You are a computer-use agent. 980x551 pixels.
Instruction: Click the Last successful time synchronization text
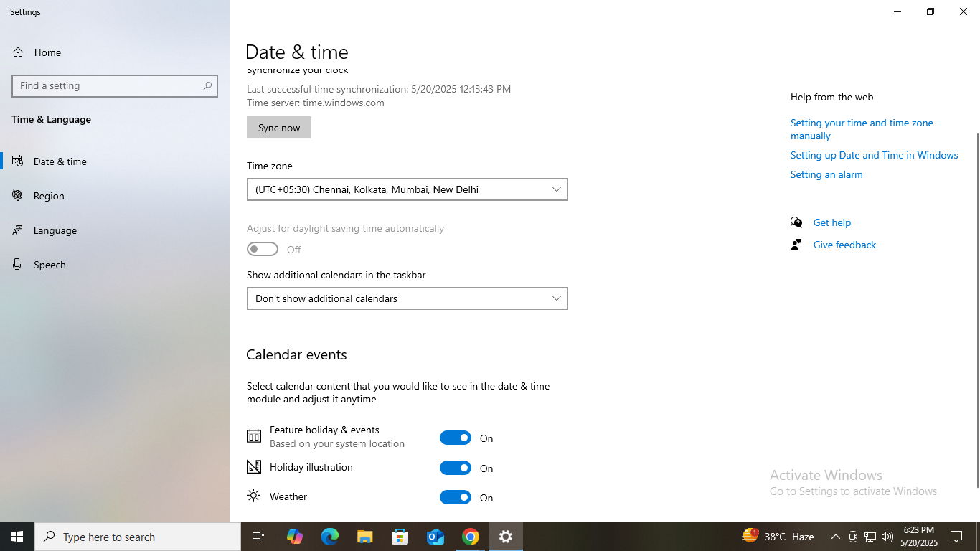click(379, 89)
